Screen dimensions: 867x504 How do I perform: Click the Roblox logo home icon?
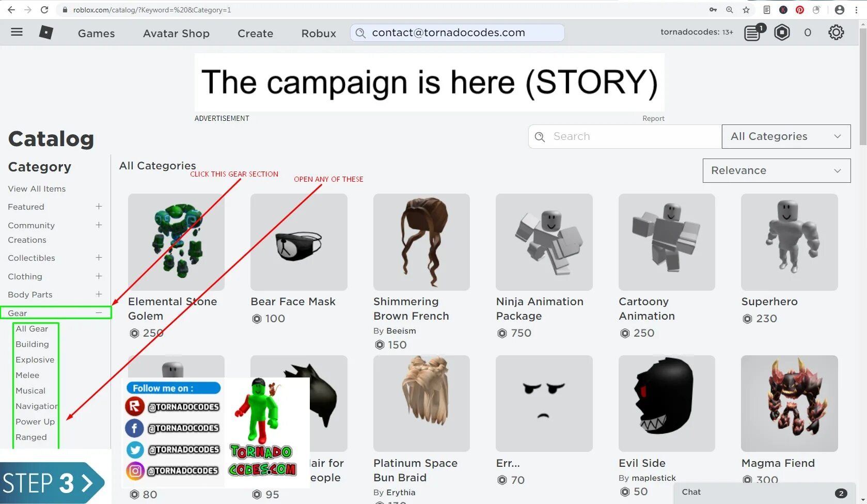click(46, 33)
